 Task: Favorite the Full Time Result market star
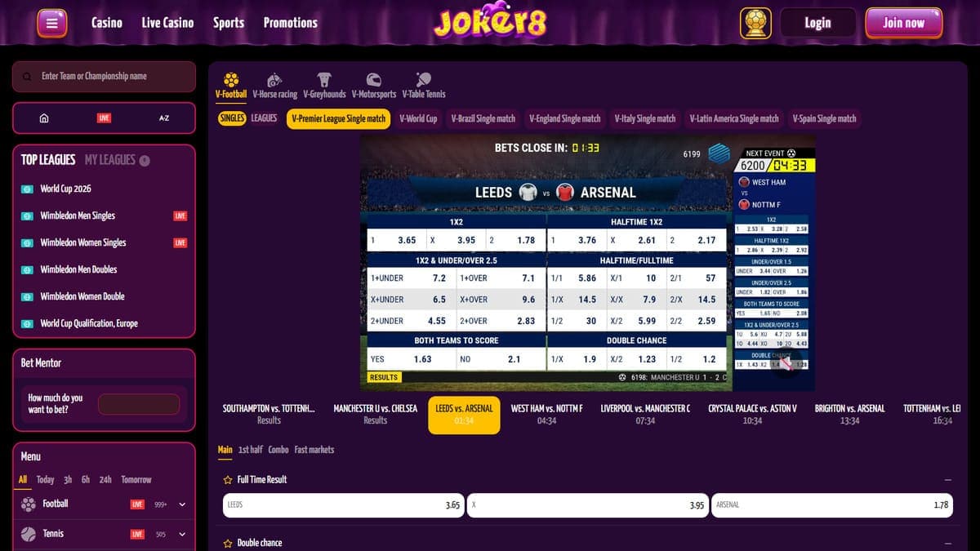[228, 480]
